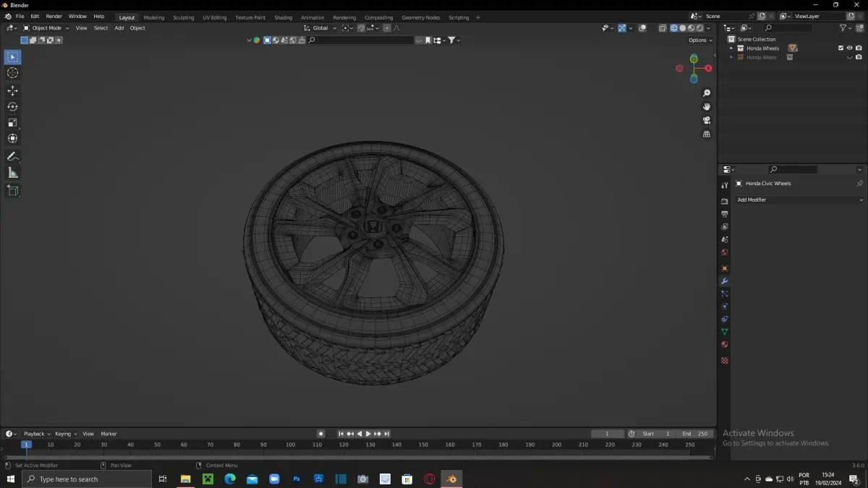
Task: Open the Scene properties tab
Action: (x=724, y=239)
